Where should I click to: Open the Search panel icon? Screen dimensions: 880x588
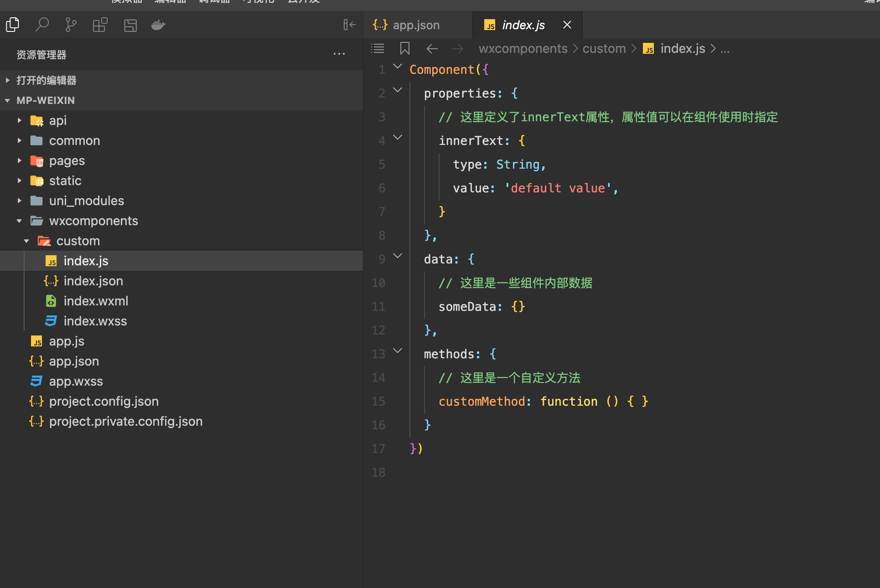pyautogui.click(x=42, y=25)
